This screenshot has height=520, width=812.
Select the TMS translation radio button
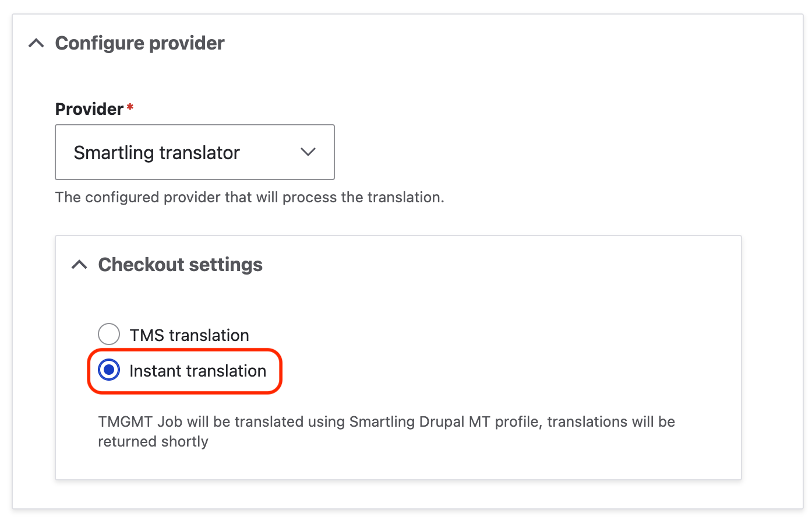tap(109, 335)
